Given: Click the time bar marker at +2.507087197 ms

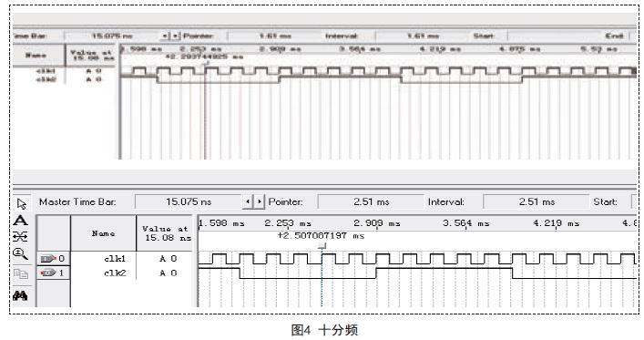Looking at the screenshot, I should 322,246.
